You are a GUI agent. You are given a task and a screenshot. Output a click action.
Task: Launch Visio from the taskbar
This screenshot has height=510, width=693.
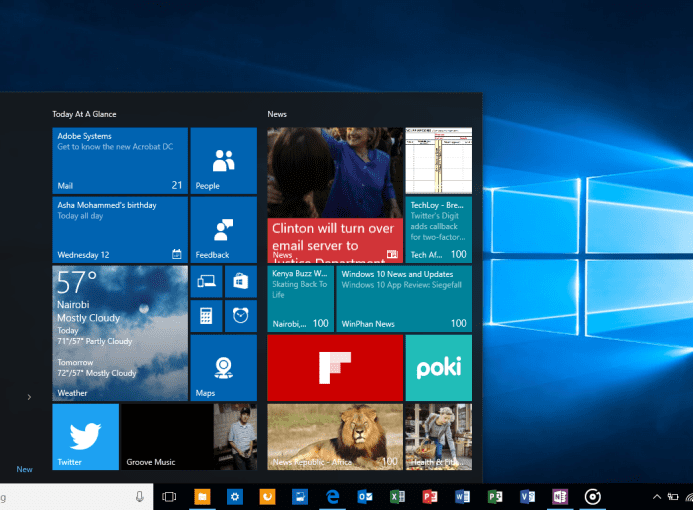point(527,497)
